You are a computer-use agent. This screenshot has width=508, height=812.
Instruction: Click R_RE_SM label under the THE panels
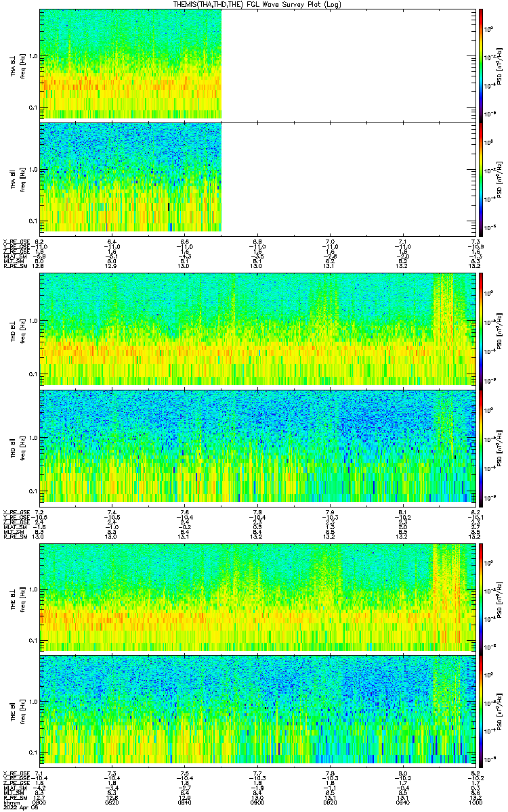(x=14, y=797)
